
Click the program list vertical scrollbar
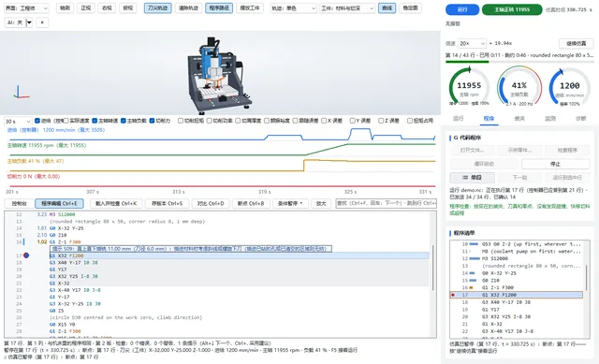tap(587, 278)
